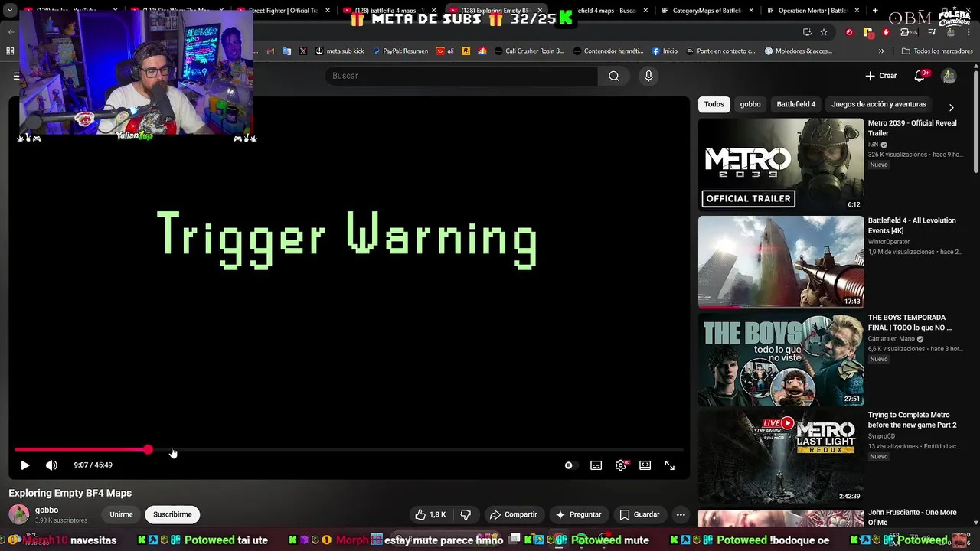Submit search with the magnifier icon

pyautogui.click(x=613, y=76)
